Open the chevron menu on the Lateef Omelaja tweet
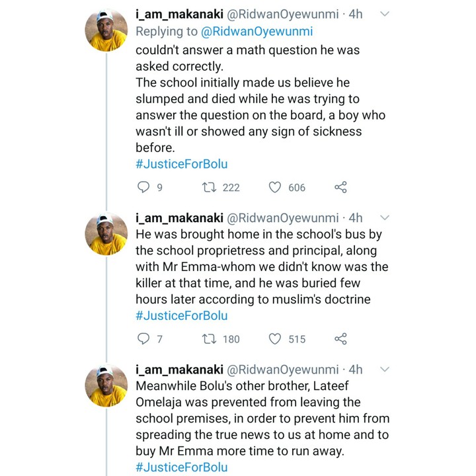 click(385, 370)
